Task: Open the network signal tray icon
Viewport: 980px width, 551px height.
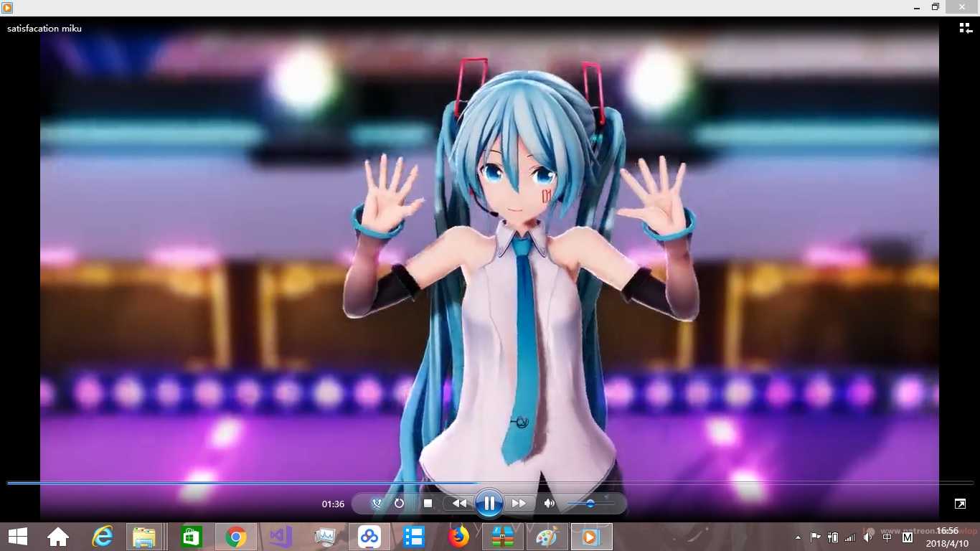Action: pos(850,537)
